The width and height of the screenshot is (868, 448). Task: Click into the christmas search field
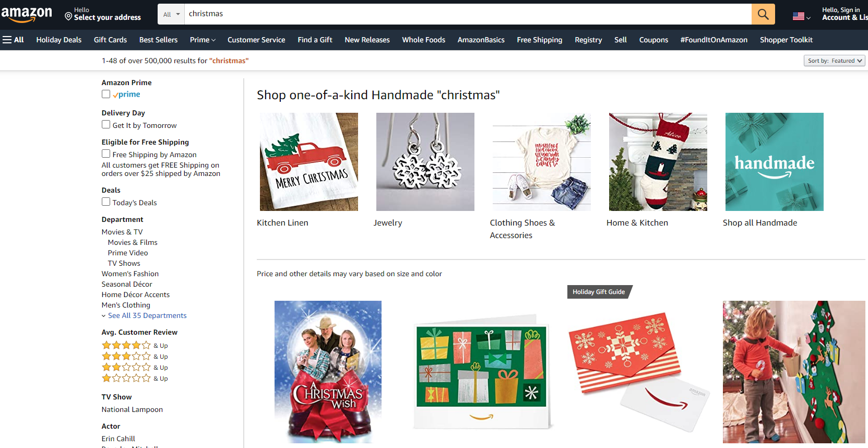[x=468, y=14]
